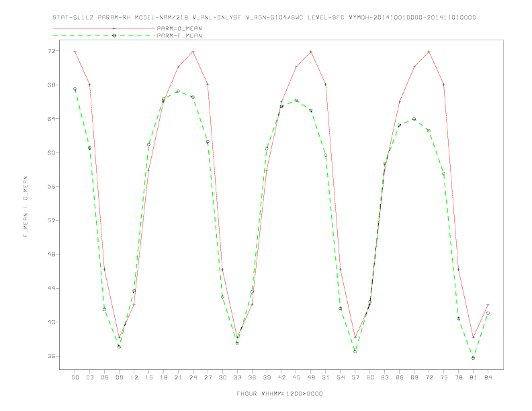Click y-axis tick value 68
This screenshot has width=532, height=411.
[x=52, y=85]
